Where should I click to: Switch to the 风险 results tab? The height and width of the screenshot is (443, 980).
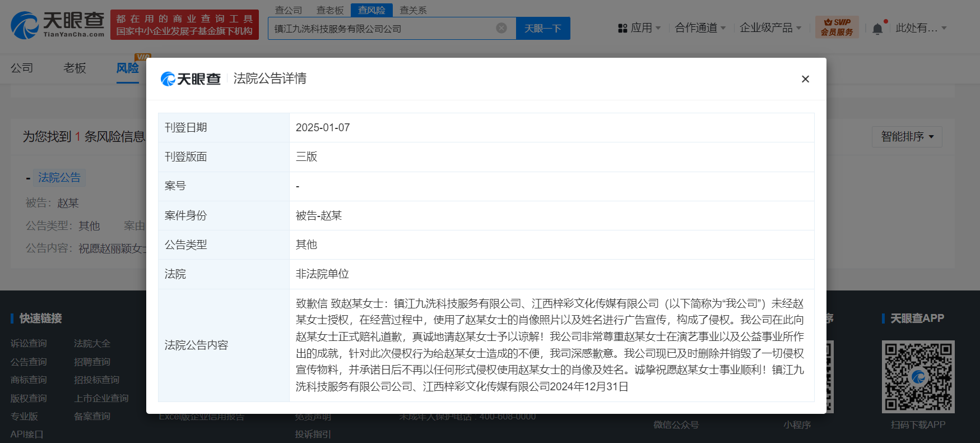click(128, 68)
